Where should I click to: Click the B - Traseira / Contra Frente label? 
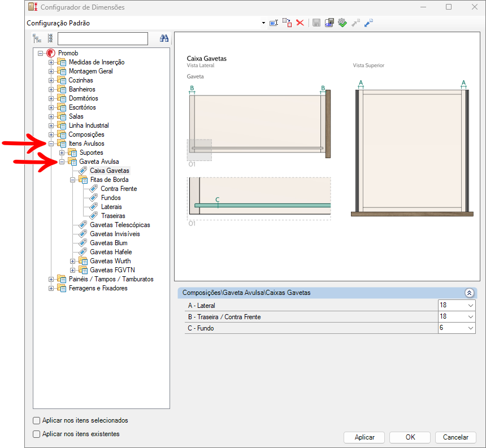pos(224,317)
